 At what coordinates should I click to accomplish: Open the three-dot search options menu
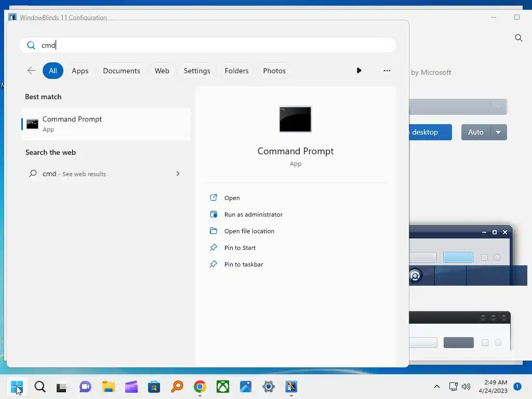click(387, 71)
